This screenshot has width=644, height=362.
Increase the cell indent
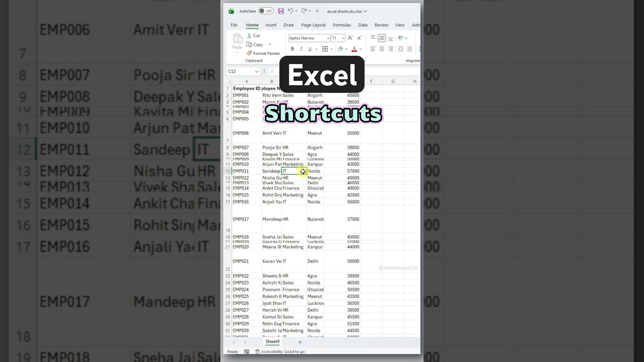pos(410,49)
